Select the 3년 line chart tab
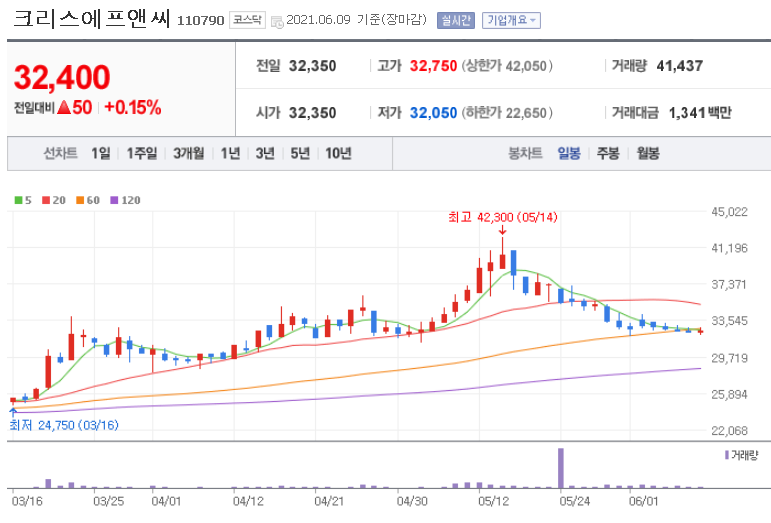771x523 pixels. point(265,153)
